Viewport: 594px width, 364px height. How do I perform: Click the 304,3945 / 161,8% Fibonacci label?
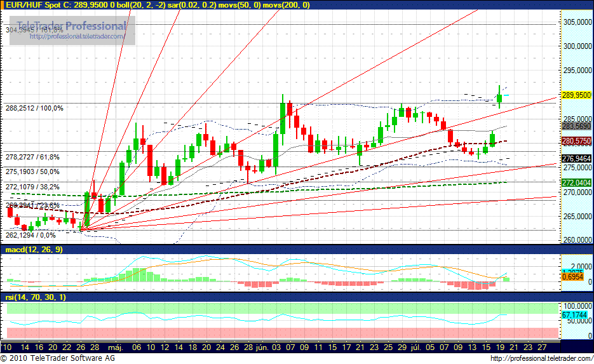[34, 30]
